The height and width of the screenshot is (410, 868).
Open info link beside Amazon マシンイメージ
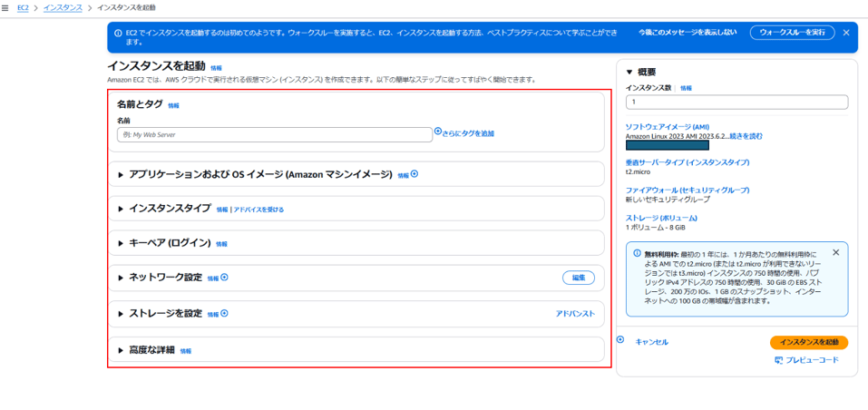[x=403, y=175]
